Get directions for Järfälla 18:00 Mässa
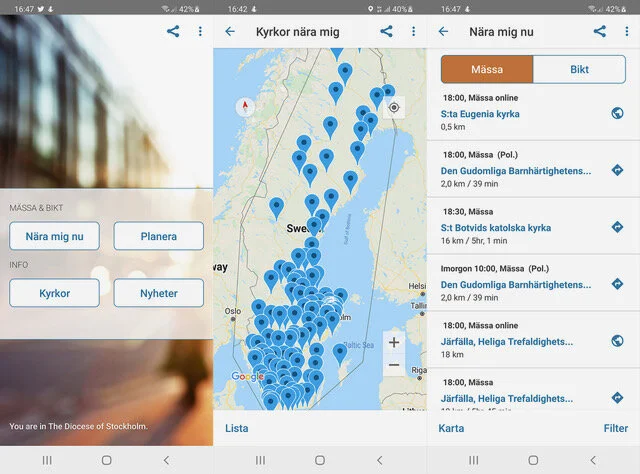Screen dimensions: 640x474 click(618, 397)
